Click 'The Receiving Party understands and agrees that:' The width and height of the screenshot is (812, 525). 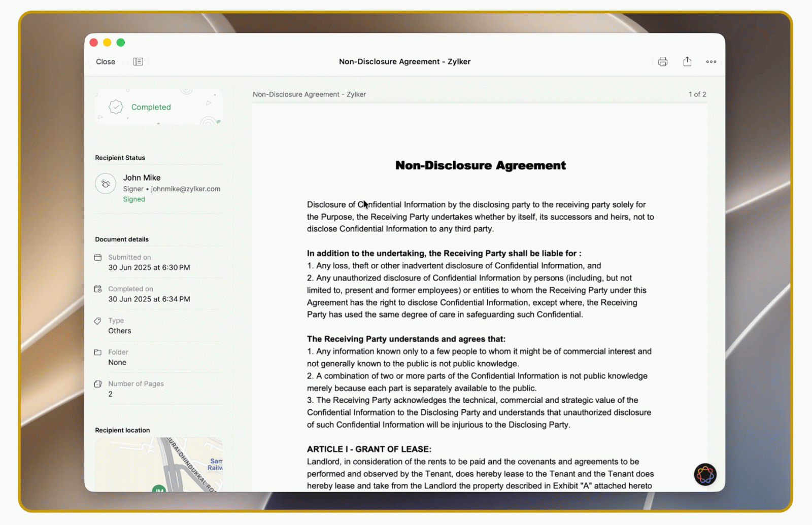tap(406, 339)
